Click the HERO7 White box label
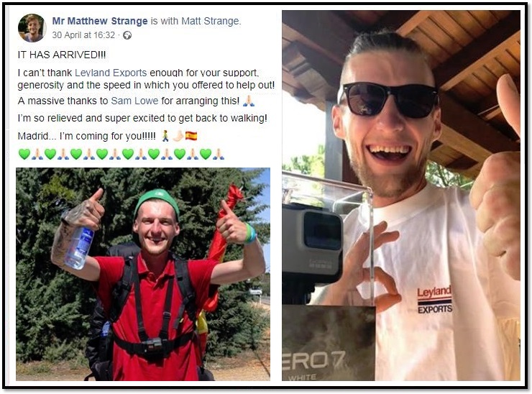The image size is (532, 394). coord(314,364)
